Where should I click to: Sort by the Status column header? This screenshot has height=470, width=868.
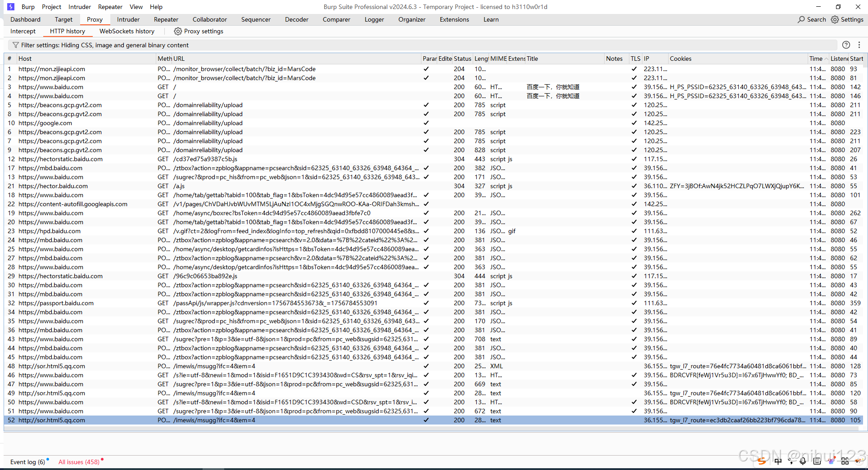[462, 59]
